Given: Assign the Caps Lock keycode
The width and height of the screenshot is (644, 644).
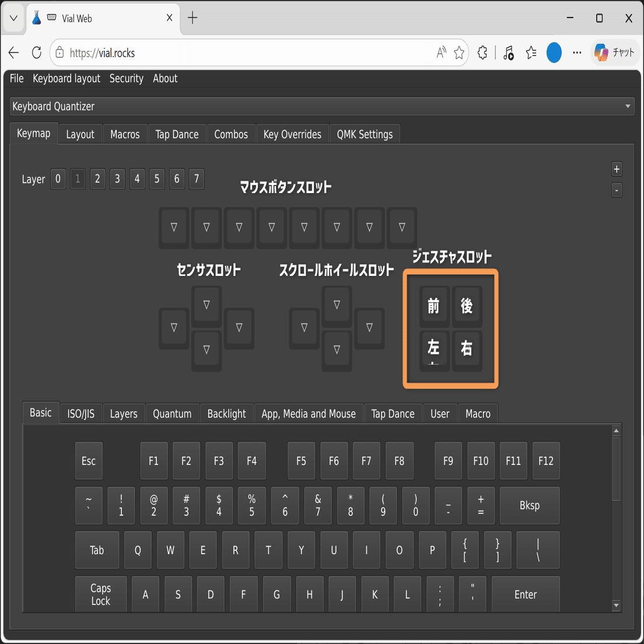Looking at the screenshot, I should tap(100, 594).
